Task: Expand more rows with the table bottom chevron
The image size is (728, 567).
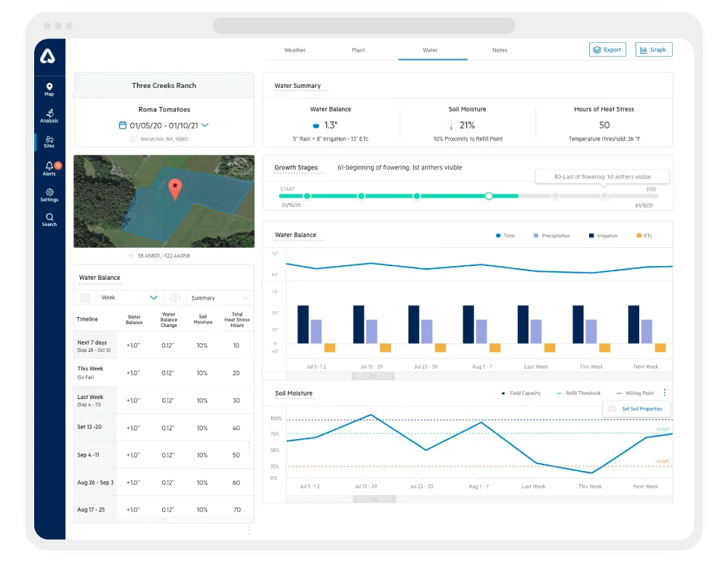Action: [164, 519]
